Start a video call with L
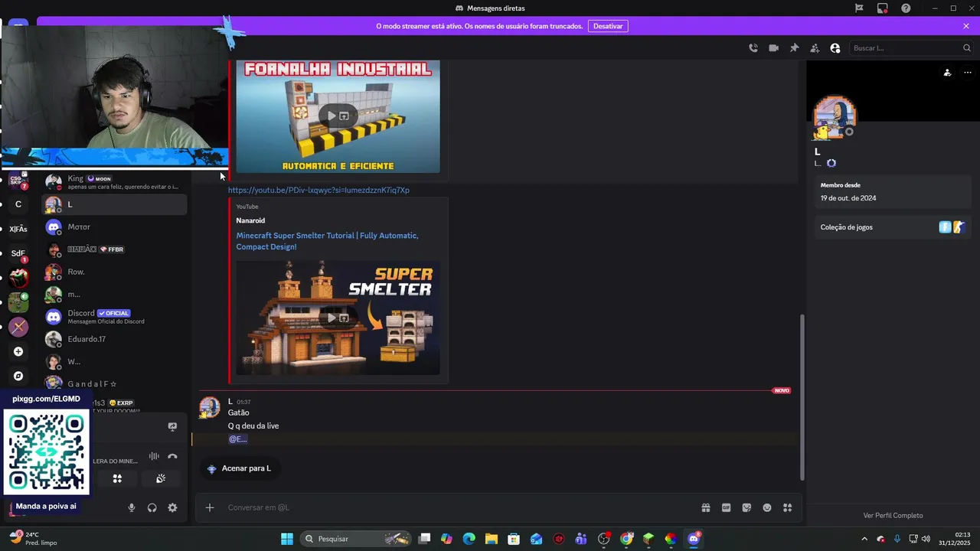Screen dimensions: 980x551 pyautogui.click(x=774, y=47)
